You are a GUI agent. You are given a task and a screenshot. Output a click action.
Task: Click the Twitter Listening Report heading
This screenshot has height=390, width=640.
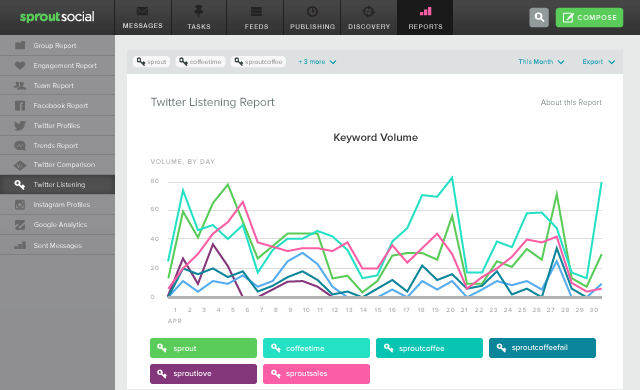[212, 102]
